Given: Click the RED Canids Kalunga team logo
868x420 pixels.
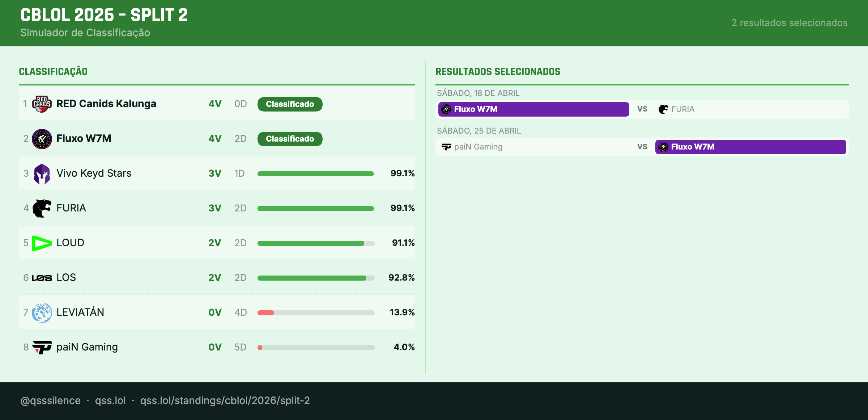Looking at the screenshot, I should pyautogui.click(x=42, y=104).
